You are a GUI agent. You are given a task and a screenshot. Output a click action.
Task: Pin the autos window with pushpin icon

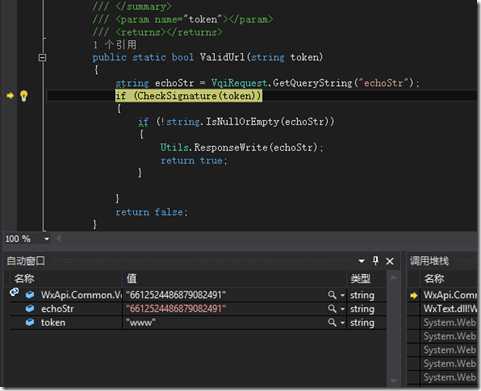pos(376,261)
